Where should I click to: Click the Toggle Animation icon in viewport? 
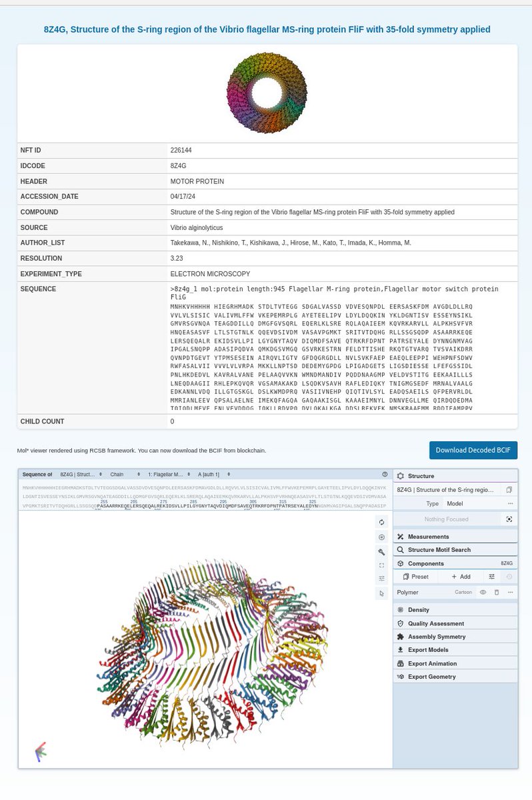(x=381, y=537)
